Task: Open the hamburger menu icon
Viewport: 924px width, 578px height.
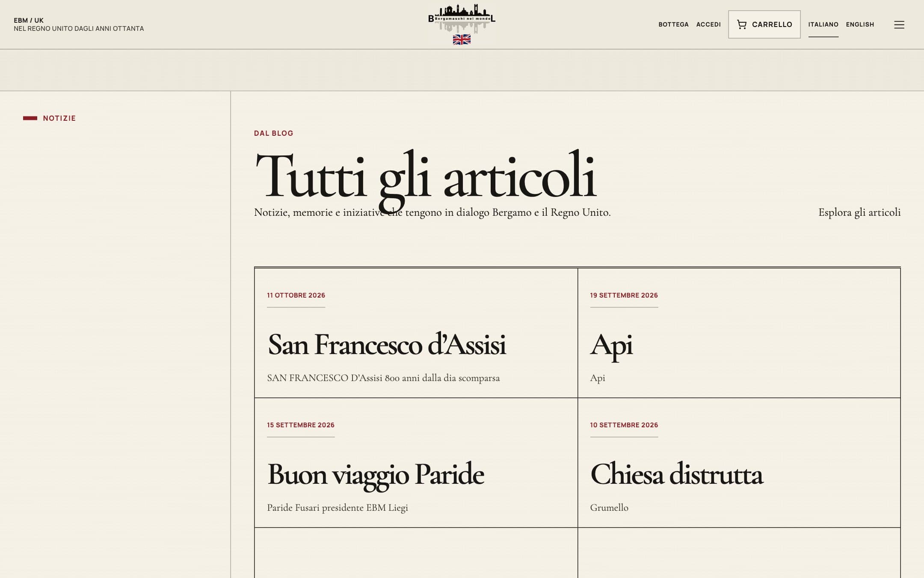Action: pos(899,25)
